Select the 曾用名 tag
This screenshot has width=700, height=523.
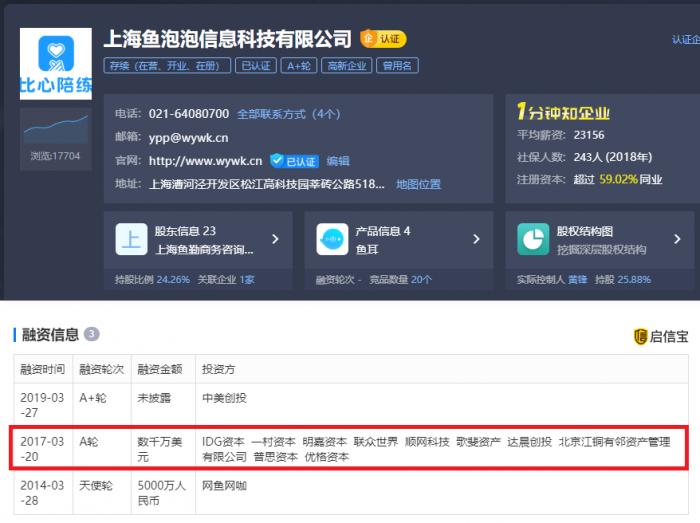(398, 66)
